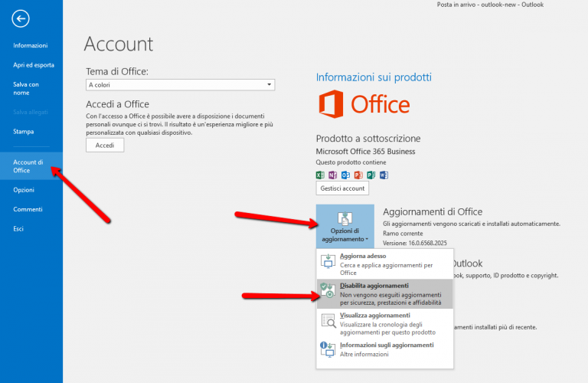
Task: Click the Outlook product icon
Action: click(x=345, y=175)
